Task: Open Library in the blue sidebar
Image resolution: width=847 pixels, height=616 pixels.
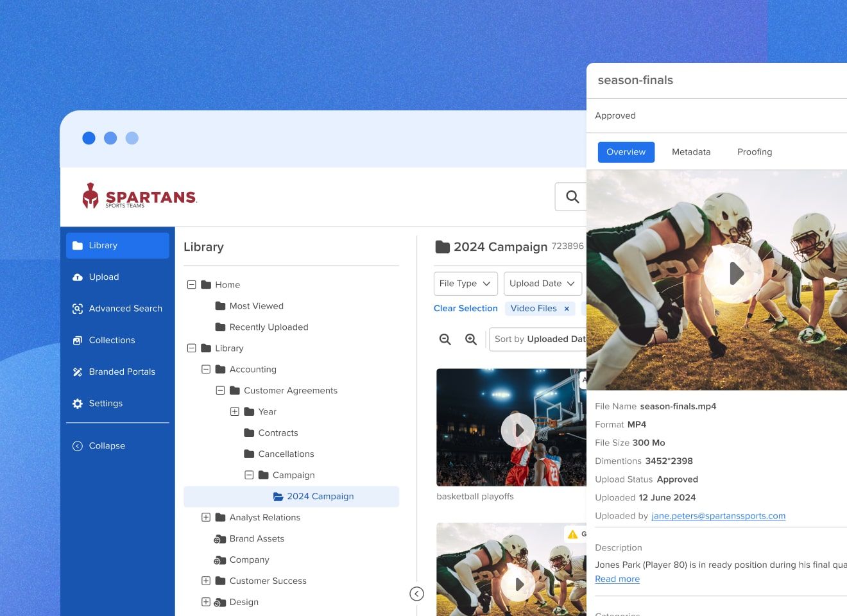Action: 117,246
